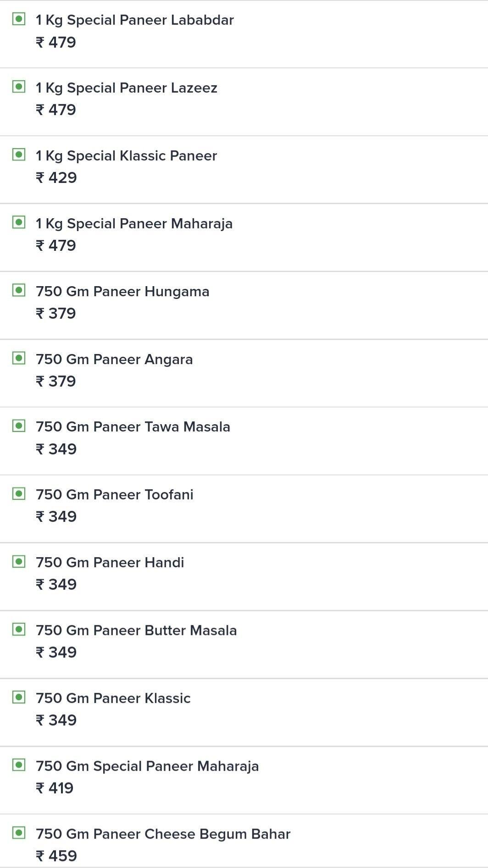Open 750 Gm Special Paneer Maharaja
488x868 pixels.
(x=147, y=766)
